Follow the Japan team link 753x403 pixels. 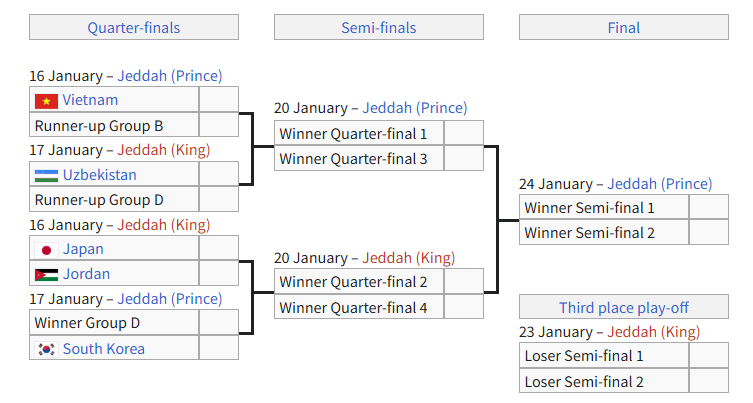[83, 250]
